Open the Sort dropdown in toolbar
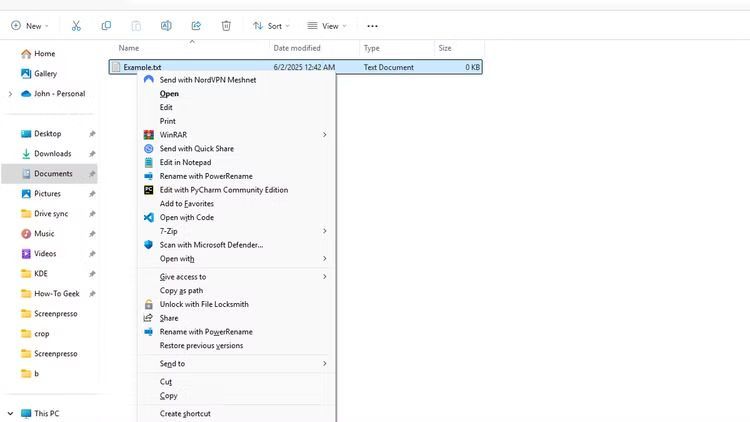 [x=270, y=25]
